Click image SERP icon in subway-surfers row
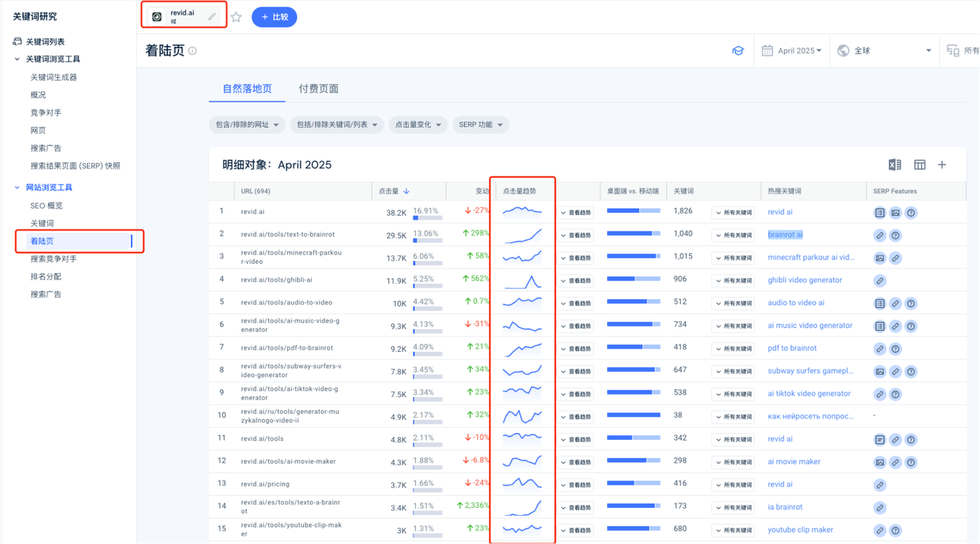Viewport: 980px width, 544px height. 880,372
